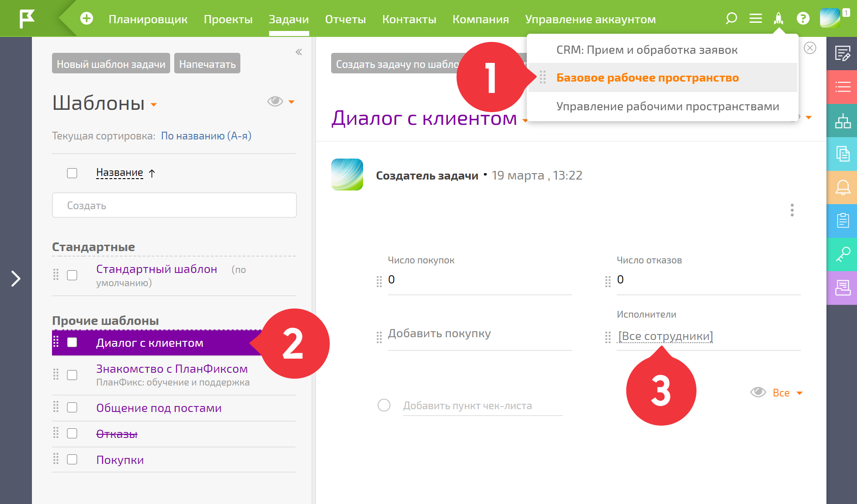Go to the Отчеты menu
This screenshot has width=857, height=504.
[345, 19]
